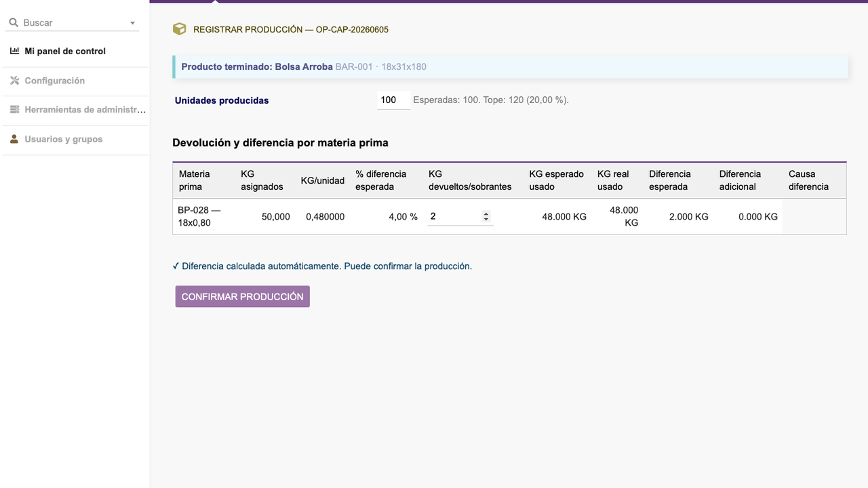Open Mi panel de control

65,51
